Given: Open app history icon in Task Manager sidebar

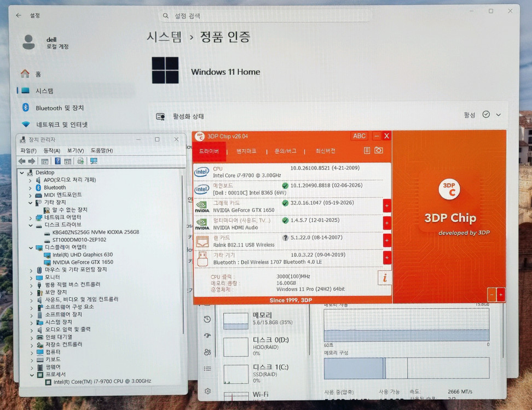Looking at the screenshot, I should coord(207,319).
